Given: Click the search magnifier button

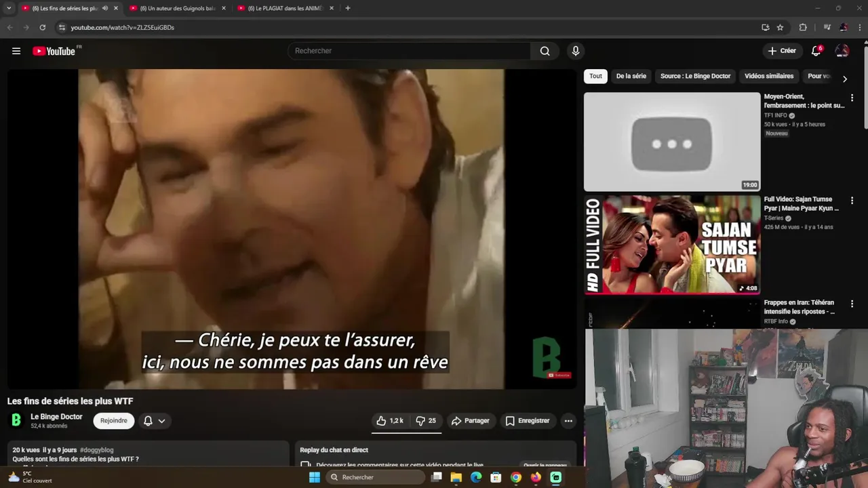Looking at the screenshot, I should click(x=545, y=51).
